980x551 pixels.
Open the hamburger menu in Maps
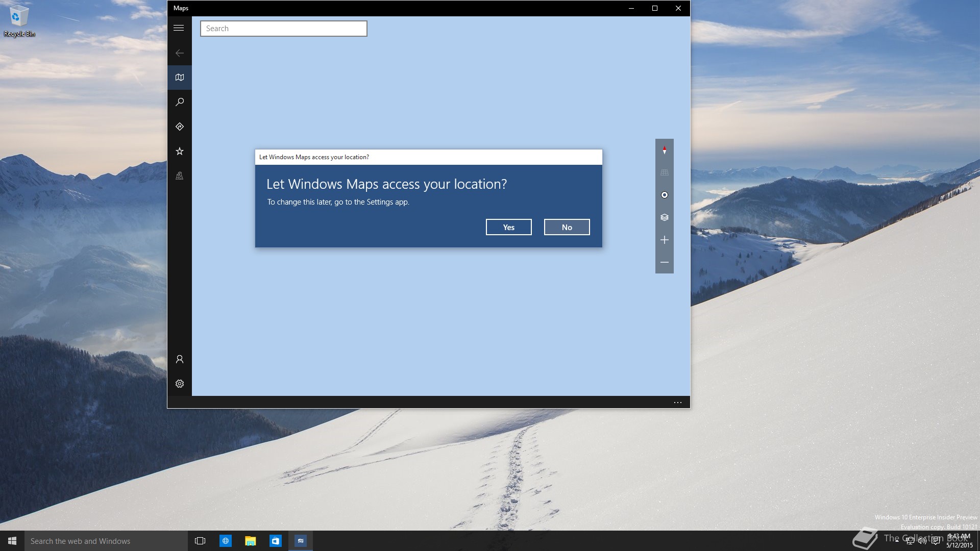[x=179, y=28]
